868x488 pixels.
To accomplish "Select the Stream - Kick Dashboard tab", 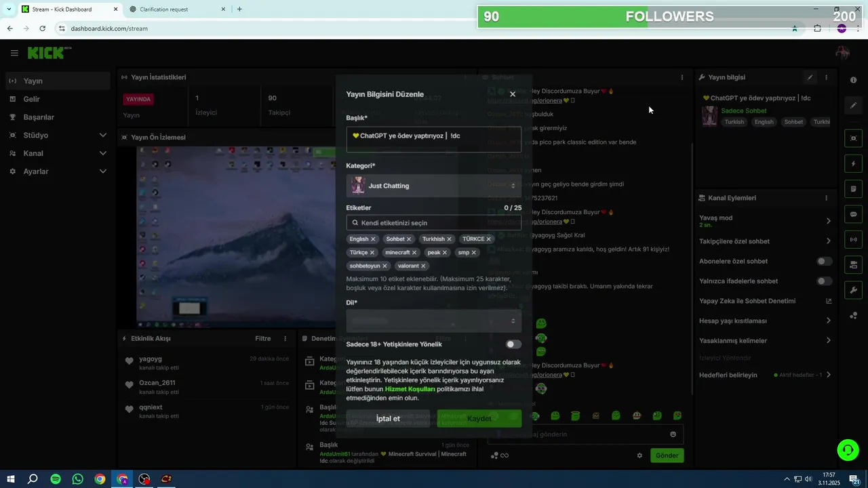I will click(x=68, y=9).
